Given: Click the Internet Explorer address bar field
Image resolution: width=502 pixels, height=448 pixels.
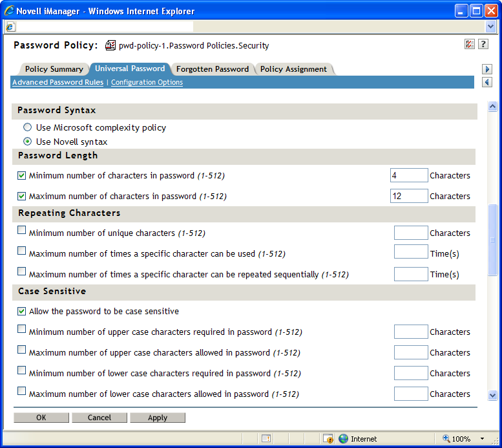Looking at the screenshot, I should click(x=104, y=27).
